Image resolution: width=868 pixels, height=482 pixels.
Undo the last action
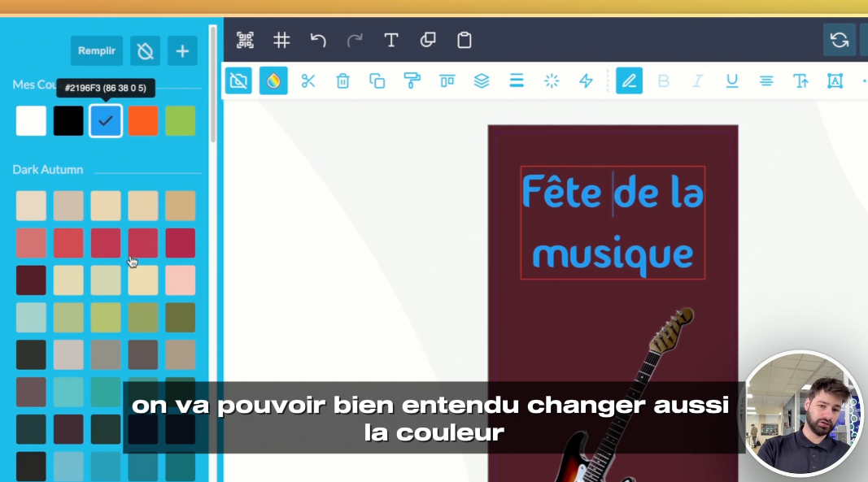click(318, 40)
